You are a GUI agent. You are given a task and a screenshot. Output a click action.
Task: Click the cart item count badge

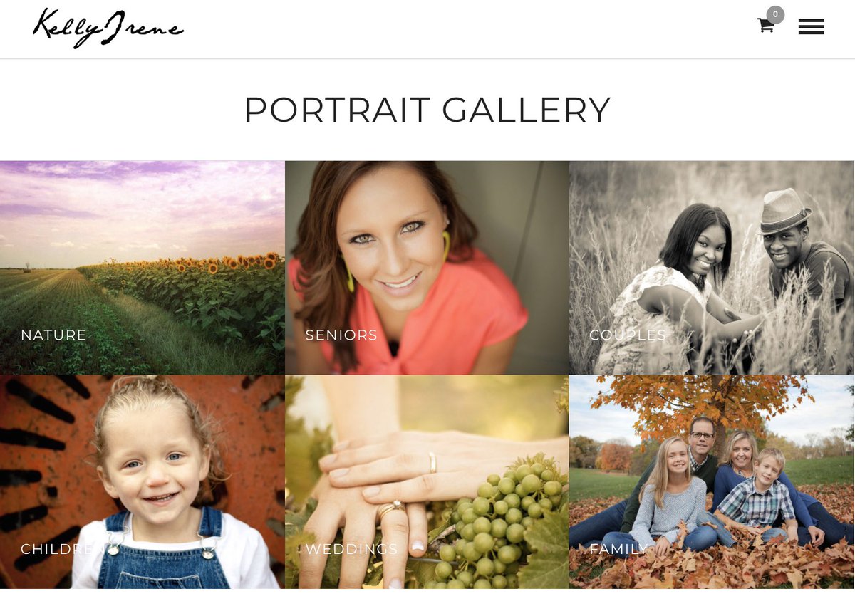tap(775, 14)
